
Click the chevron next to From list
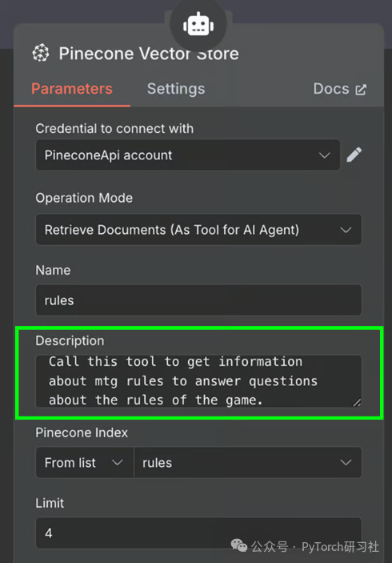tap(118, 462)
